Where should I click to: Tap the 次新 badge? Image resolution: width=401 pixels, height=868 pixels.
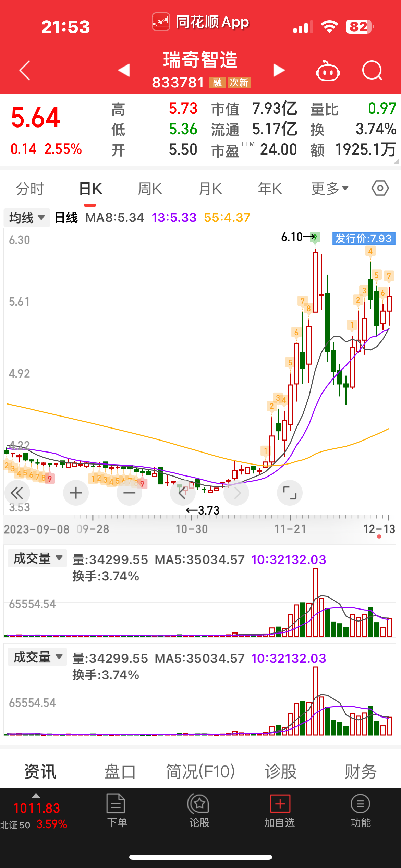pyautogui.click(x=239, y=83)
